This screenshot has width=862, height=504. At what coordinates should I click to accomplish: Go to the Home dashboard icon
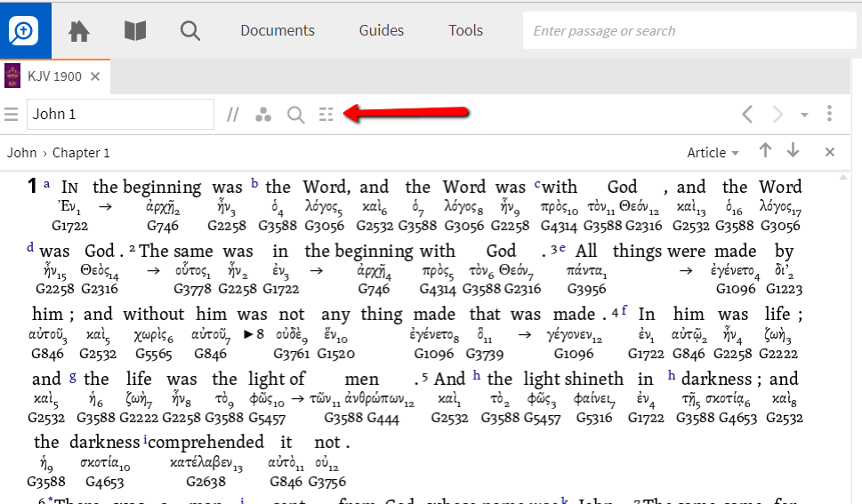click(79, 31)
